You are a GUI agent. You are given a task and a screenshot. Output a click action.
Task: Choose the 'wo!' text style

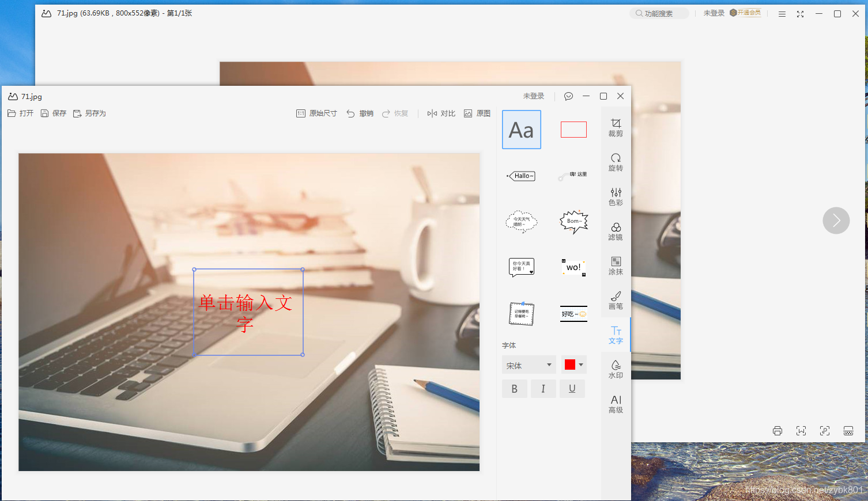point(573,267)
